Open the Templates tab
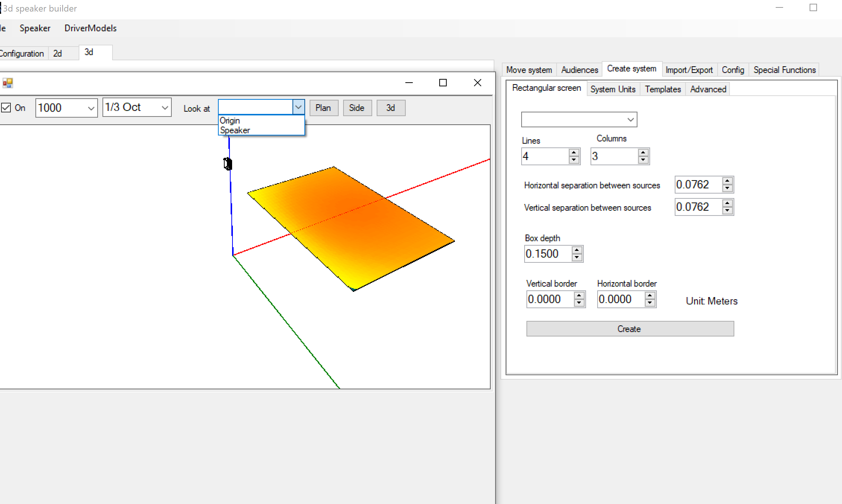 click(x=662, y=89)
